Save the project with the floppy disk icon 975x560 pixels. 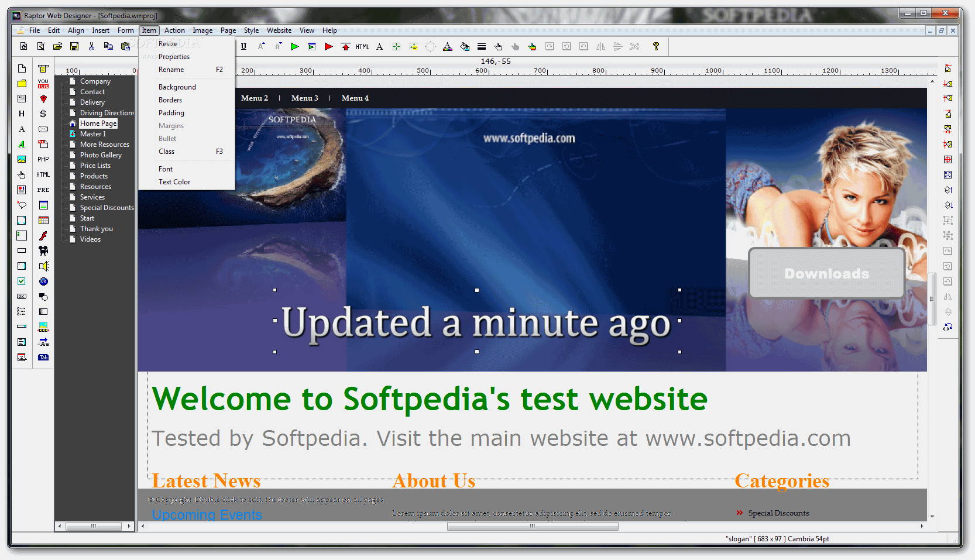pos(74,46)
